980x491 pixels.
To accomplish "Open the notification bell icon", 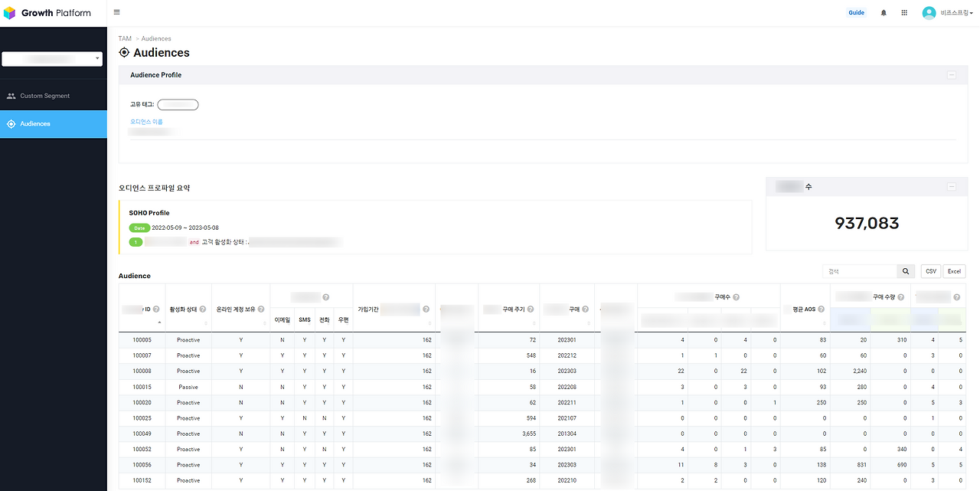I will click(x=883, y=12).
